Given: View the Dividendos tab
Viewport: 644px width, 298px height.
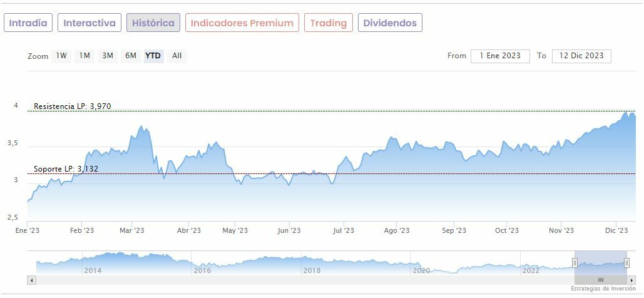Looking at the screenshot, I should pos(390,23).
